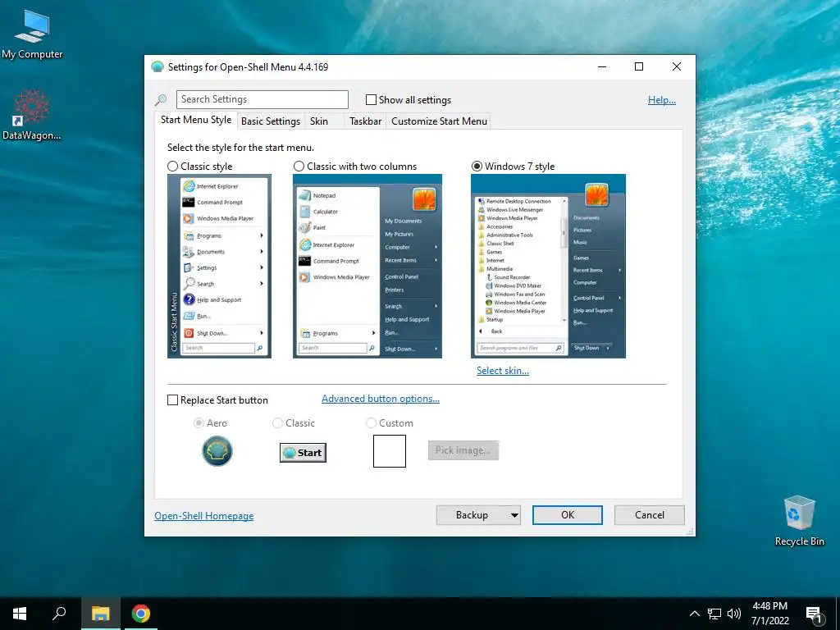The width and height of the screenshot is (840, 630).
Task: Click the Backup button
Action: (x=472, y=515)
